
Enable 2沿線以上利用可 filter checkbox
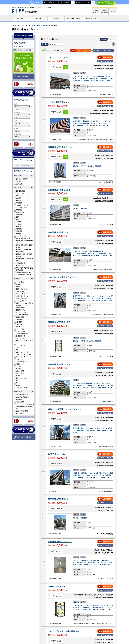tap(15, 179)
